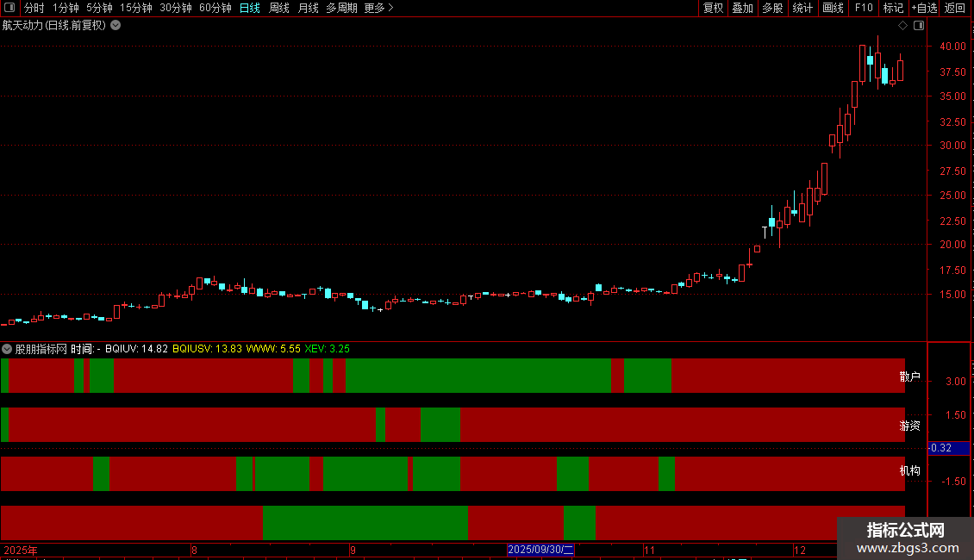Click the 15.00 price axis label

952,295
